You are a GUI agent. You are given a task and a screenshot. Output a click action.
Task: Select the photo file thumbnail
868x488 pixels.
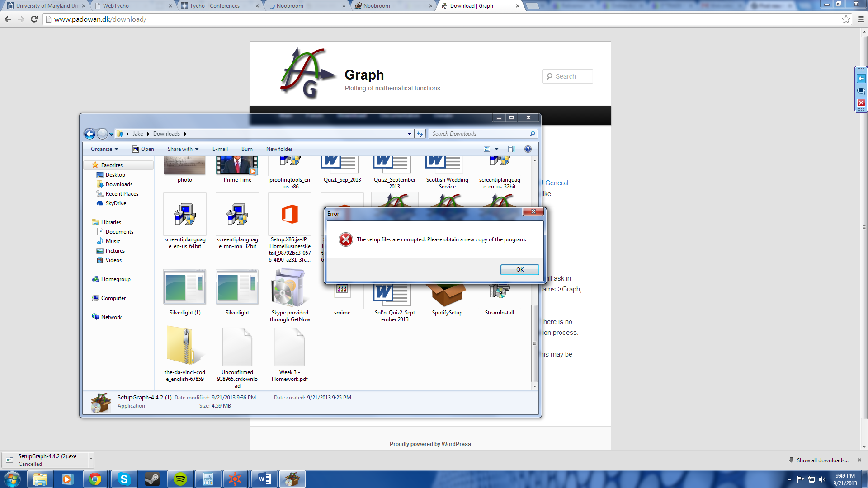(184, 166)
